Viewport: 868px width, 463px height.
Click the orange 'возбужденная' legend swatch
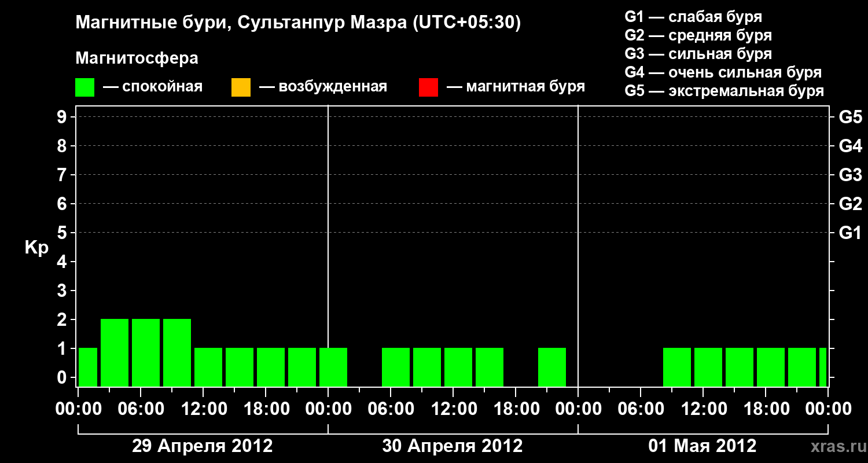click(x=241, y=87)
